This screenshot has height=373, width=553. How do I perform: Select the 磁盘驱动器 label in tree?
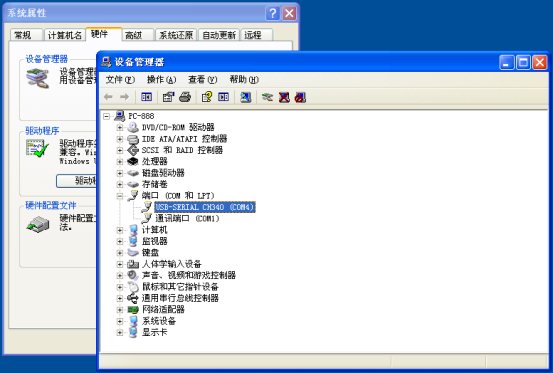pos(163,173)
